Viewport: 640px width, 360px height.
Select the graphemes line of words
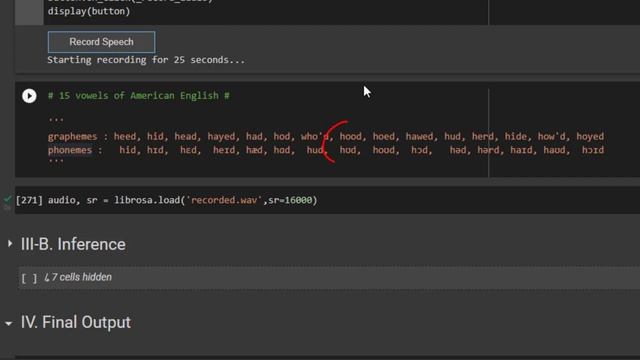click(x=326, y=136)
